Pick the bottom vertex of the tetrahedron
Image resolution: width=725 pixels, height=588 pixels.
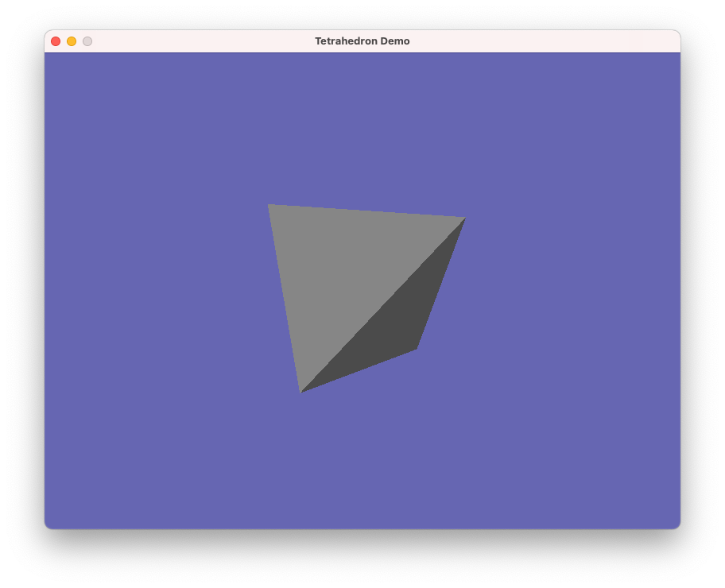tap(301, 391)
